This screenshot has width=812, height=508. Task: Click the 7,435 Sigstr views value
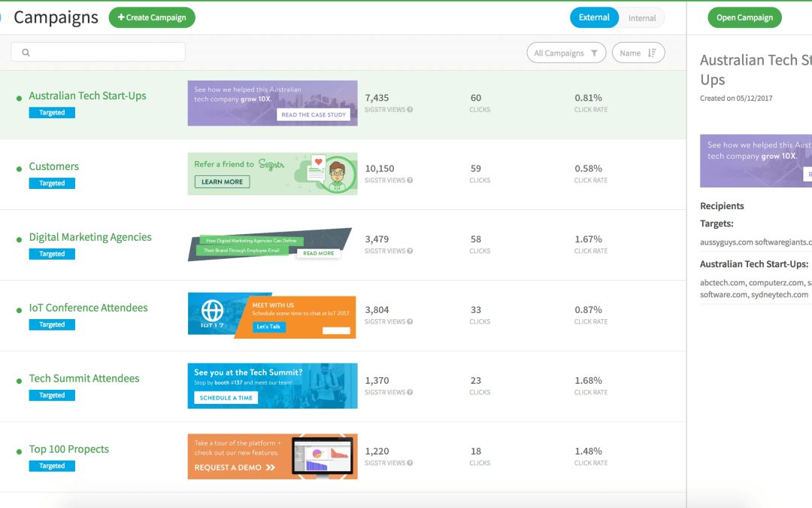click(377, 98)
